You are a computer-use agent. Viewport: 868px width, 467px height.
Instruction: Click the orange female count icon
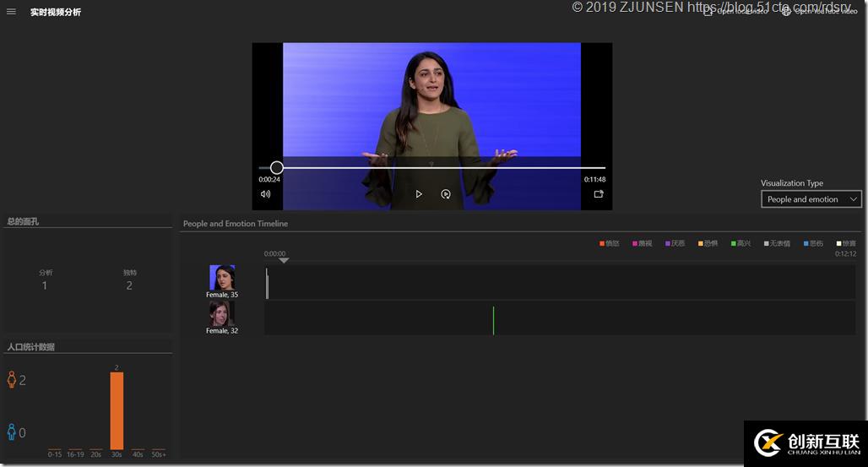tap(12, 379)
